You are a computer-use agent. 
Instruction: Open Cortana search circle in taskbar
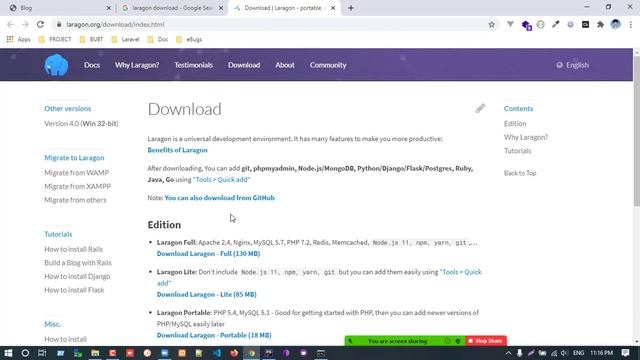(25, 353)
